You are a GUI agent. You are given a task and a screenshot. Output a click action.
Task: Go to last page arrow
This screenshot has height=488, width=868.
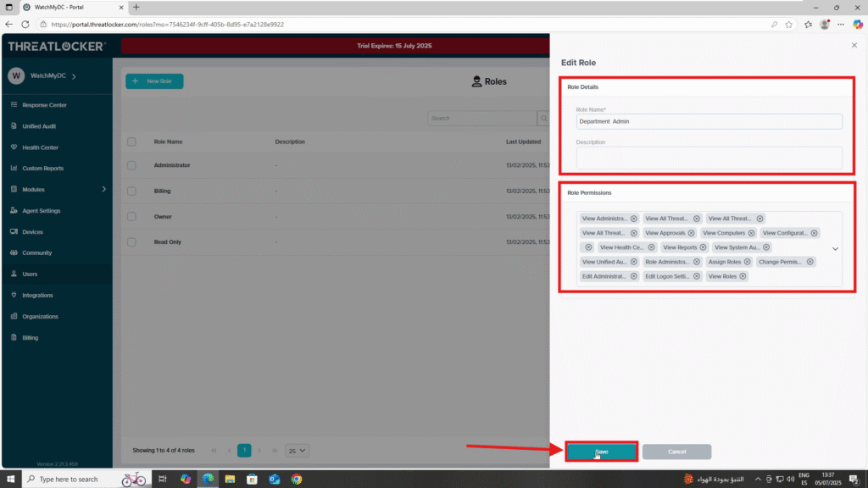(275, 451)
